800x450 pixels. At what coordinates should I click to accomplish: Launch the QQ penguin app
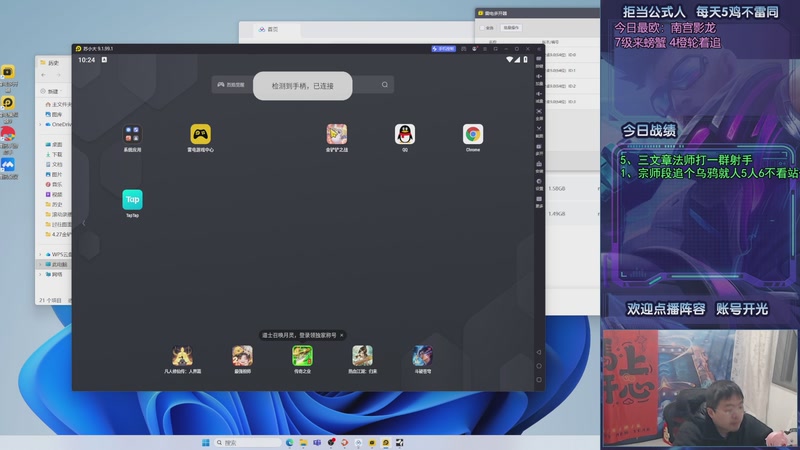click(405, 135)
